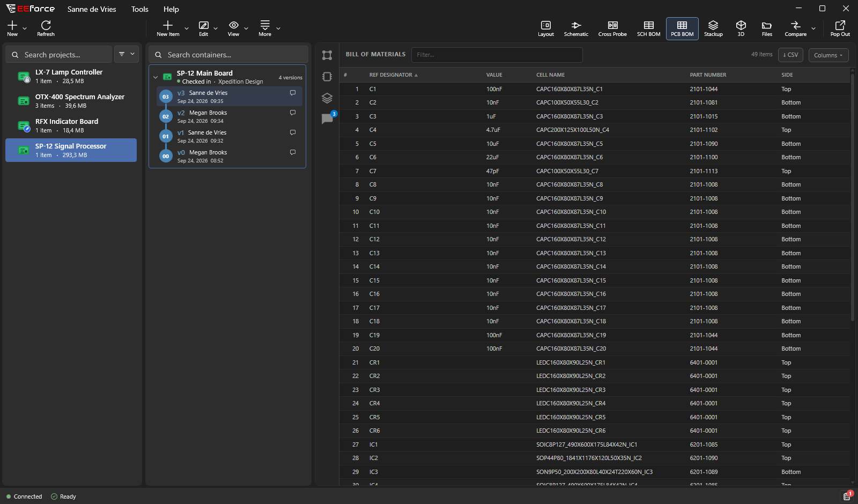Open notifications icon in status bar

pos(847,496)
